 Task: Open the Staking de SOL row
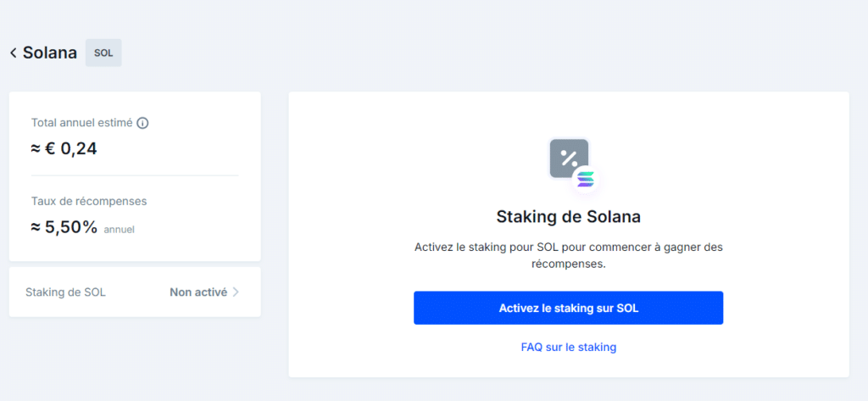pos(135,292)
